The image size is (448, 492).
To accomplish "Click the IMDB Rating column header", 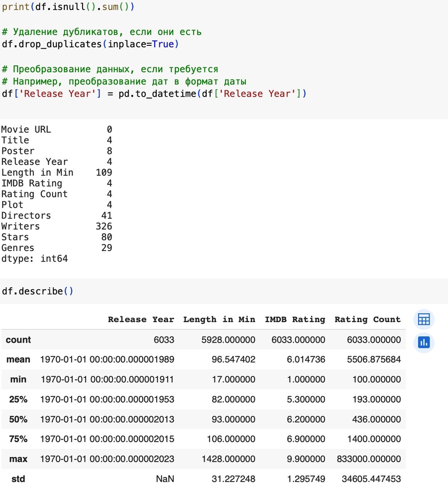I will point(295,319).
